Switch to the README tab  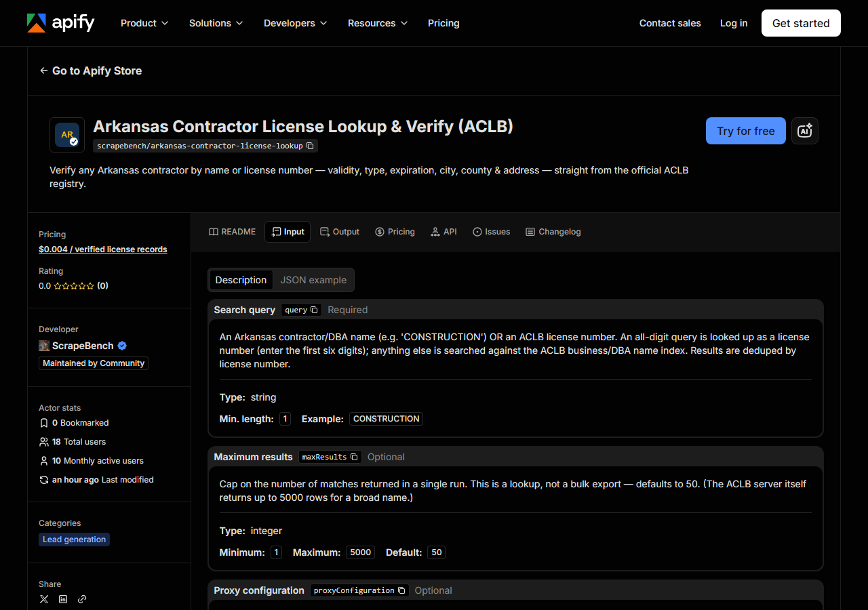click(232, 232)
